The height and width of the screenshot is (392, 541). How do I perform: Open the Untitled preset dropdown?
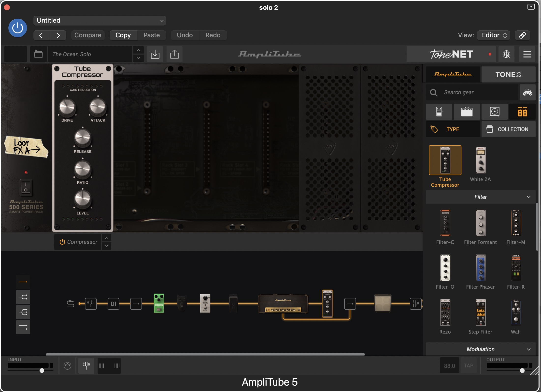coord(100,20)
